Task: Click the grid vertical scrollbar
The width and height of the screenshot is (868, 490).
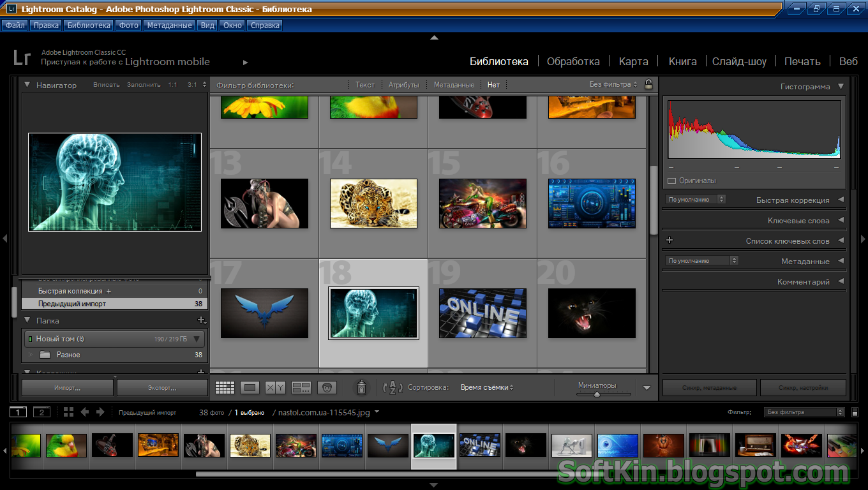Action: click(x=653, y=200)
